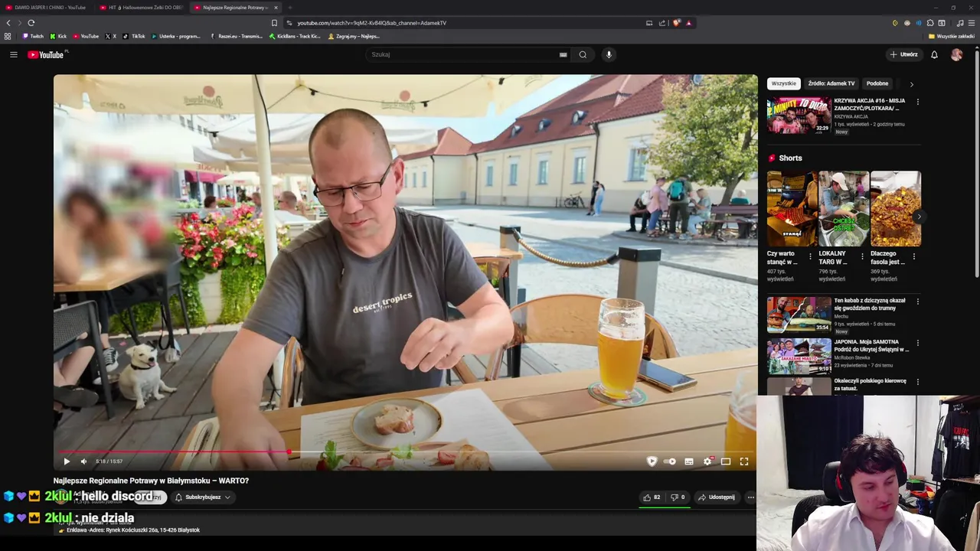Click the Utwórz create button
This screenshot has width=980, height=551.
[x=903, y=54]
